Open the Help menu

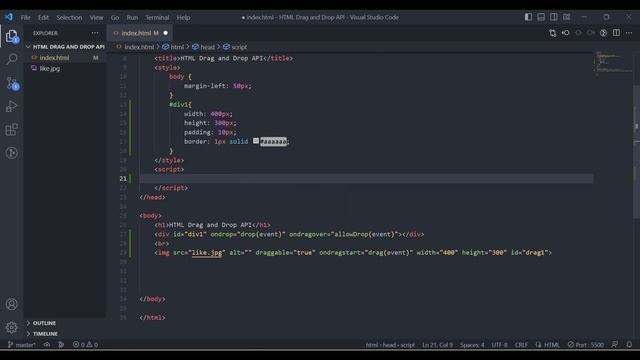tap(183, 18)
